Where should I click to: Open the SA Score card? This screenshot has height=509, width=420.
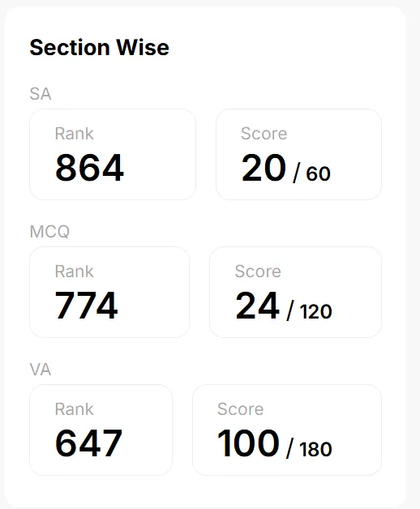pos(299,155)
